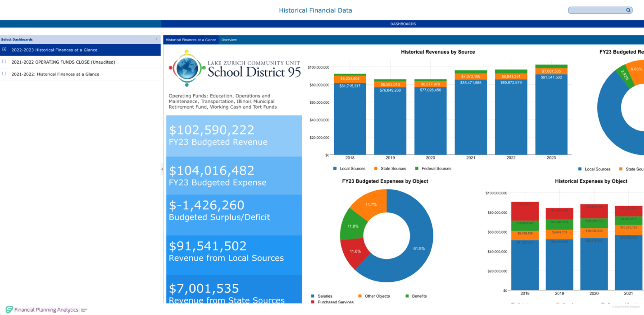Toggle Benefits legend swatch
This screenshot has width=644, height=315.
point(407,296)
